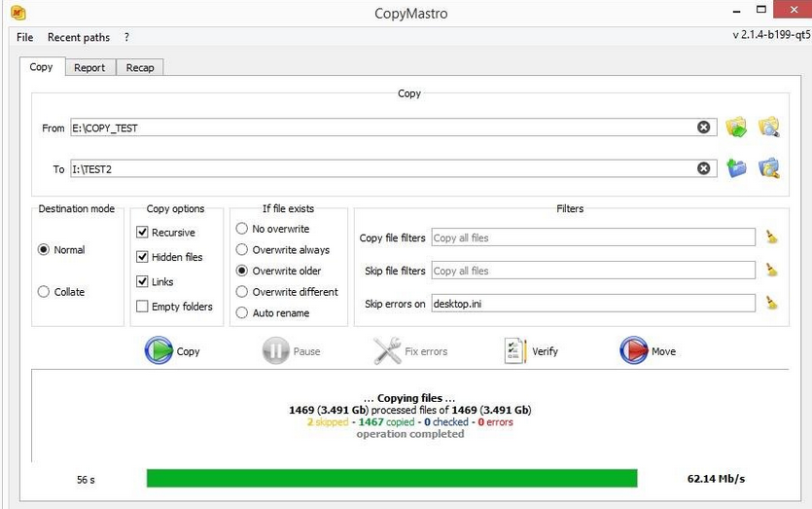Click the '0 errors' status text
812x509 pixels.
tap(496, 422)
